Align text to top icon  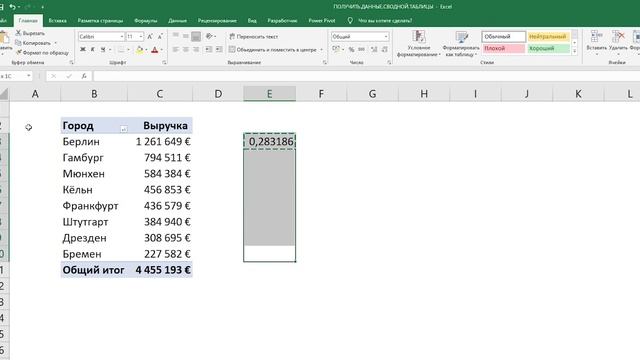coord(176,36)
